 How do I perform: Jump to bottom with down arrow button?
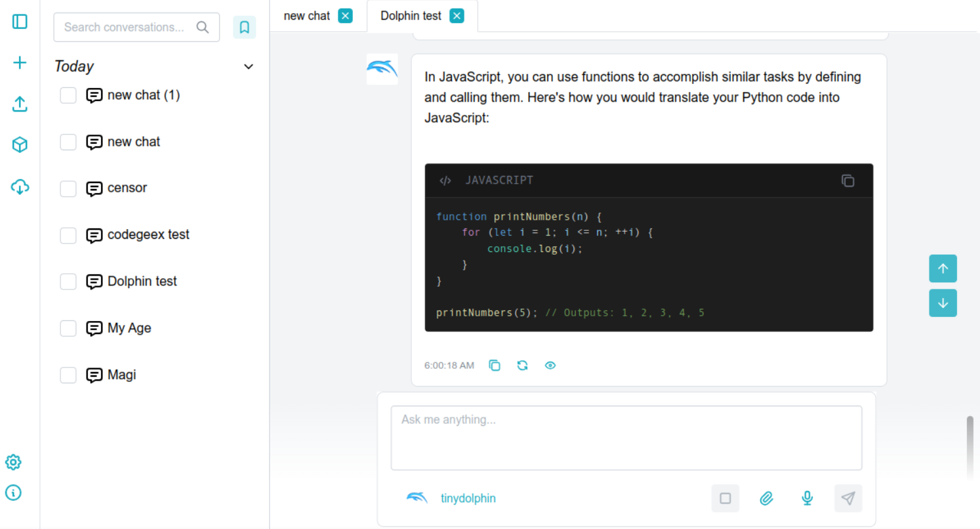(943, 303)
